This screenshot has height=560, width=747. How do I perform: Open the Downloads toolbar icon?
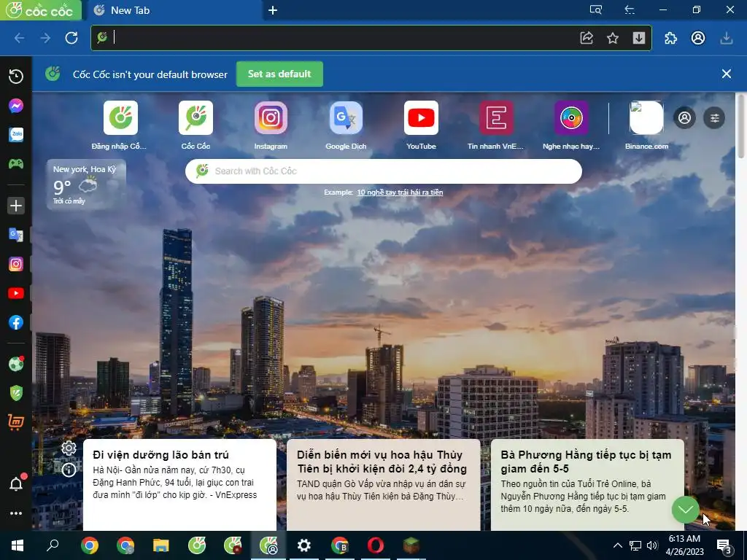pos(726,38)
